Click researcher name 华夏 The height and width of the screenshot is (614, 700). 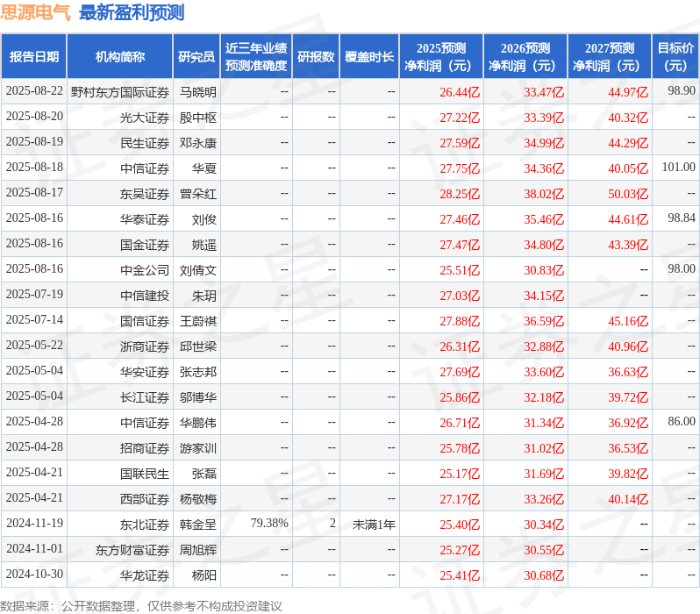(204, 168)
